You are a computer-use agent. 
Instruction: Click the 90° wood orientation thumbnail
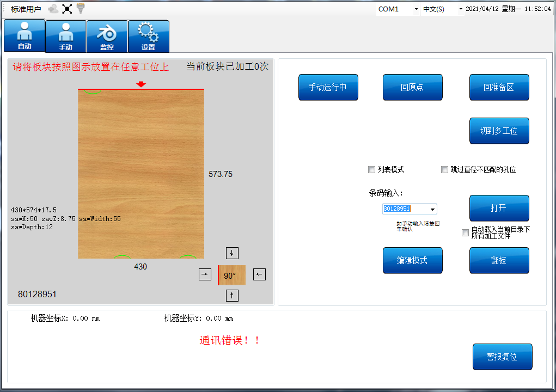click(x=232, y=275)
